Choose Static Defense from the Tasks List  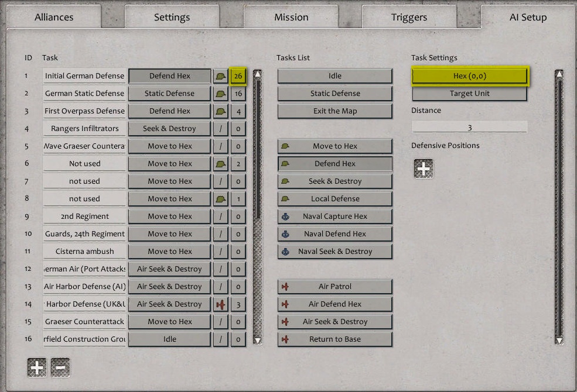[335, 94]
